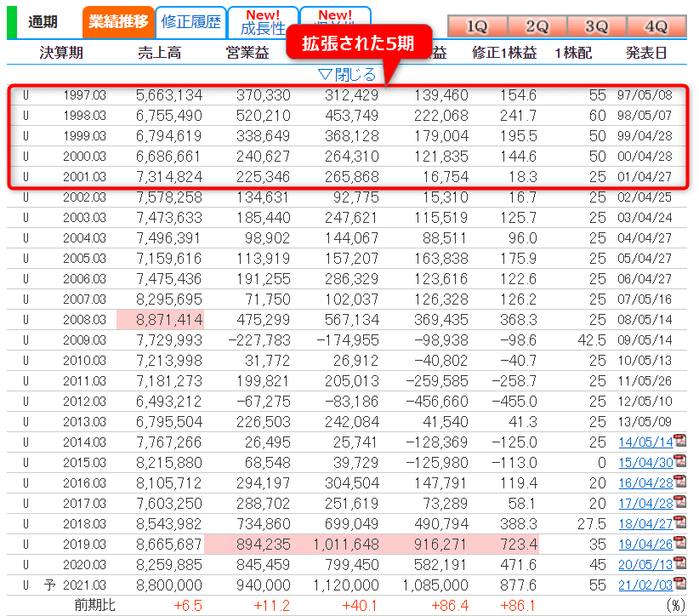Viewport: 699px width, 616px height.
Task: Switch to the 成長性 tab
Action: click(x=263, y=22)
